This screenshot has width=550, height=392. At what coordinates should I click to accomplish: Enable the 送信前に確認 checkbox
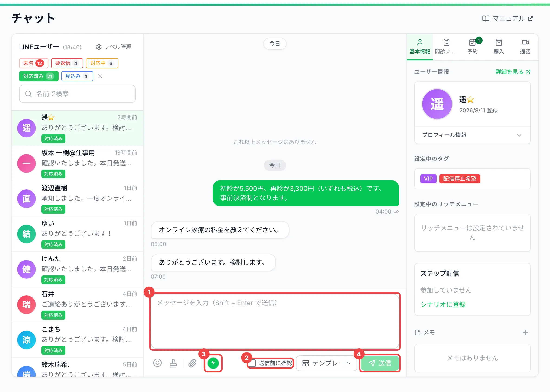tap(252, 363)
